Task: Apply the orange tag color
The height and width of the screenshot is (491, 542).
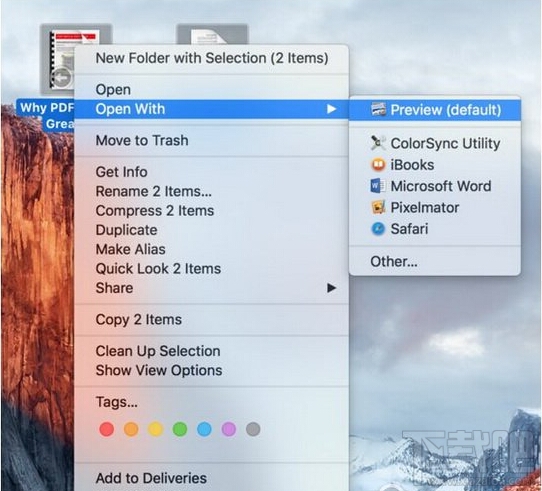Action: [131, 429]
